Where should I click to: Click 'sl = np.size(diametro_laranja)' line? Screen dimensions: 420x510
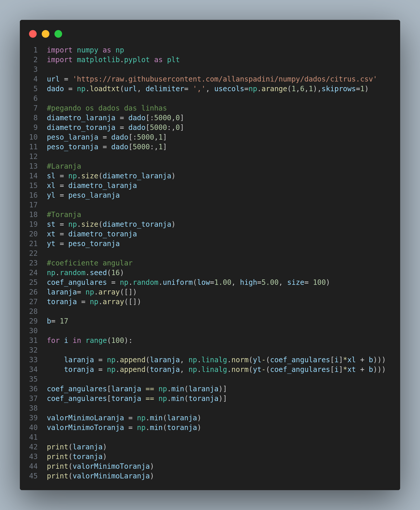coord(111,176)
